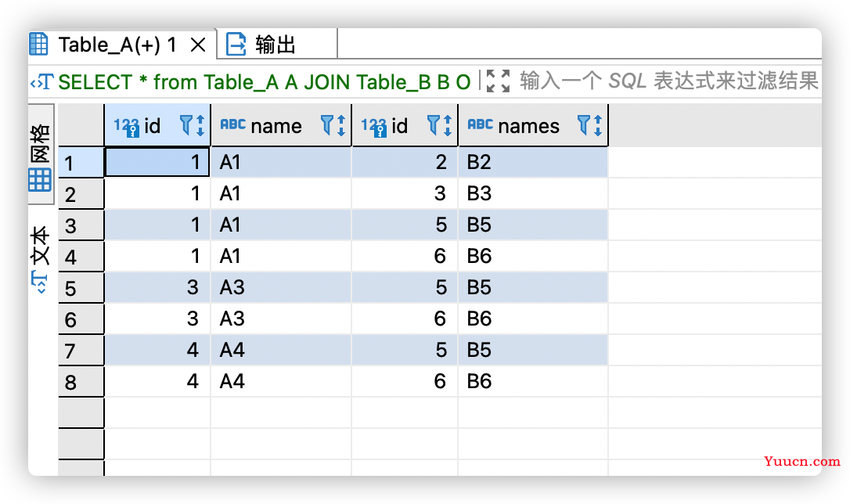Select row number 5 header
This screenshot has width=850, height=504.
pyautogui.click(x=81, y=288)
